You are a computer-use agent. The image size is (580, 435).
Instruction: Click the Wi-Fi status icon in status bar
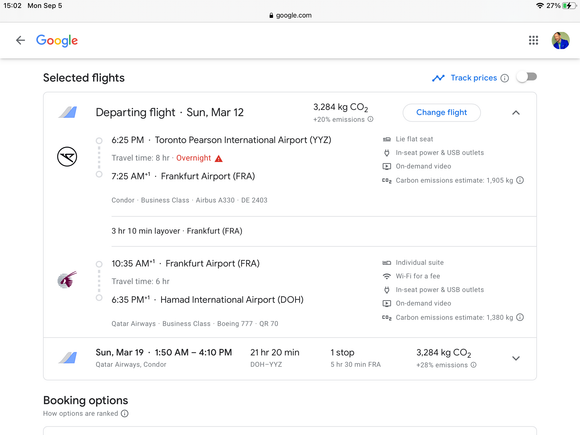[x=540, y=6]
